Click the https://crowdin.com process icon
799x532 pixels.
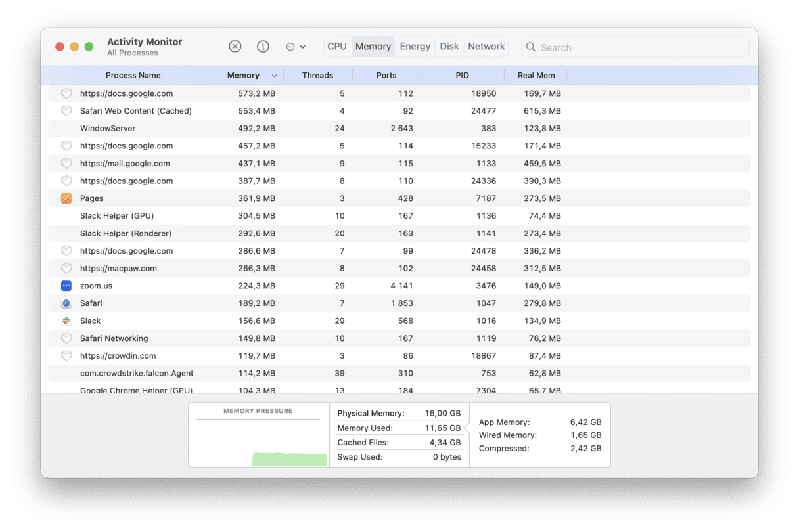pyautogui.click(x=66, y=355)
